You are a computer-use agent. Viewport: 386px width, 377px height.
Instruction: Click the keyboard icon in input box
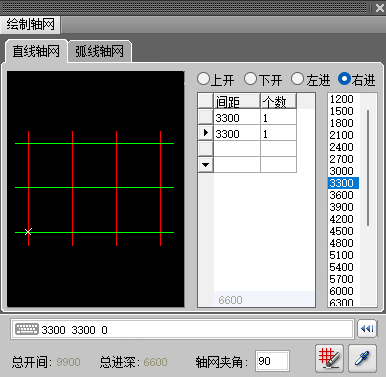click(x=27, y=329)
